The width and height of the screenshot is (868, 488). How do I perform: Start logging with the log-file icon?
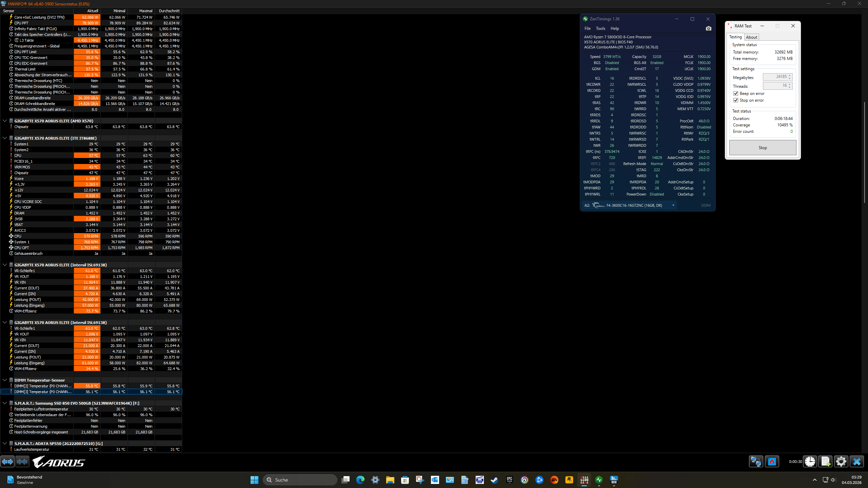click(825, 461)
